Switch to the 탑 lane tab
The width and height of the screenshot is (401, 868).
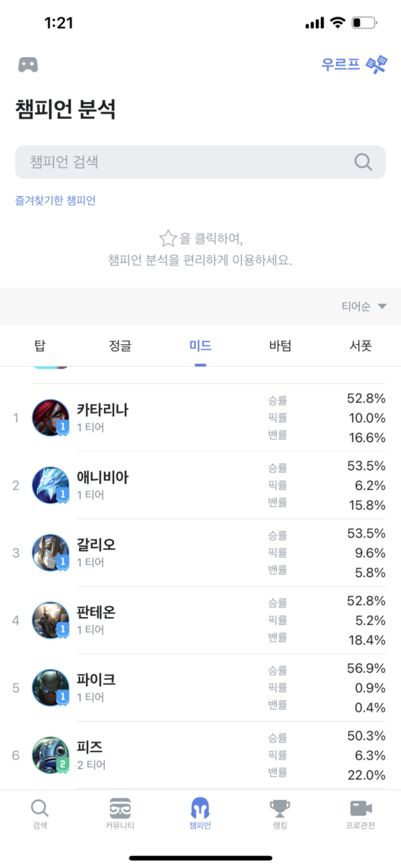[40, 346]
